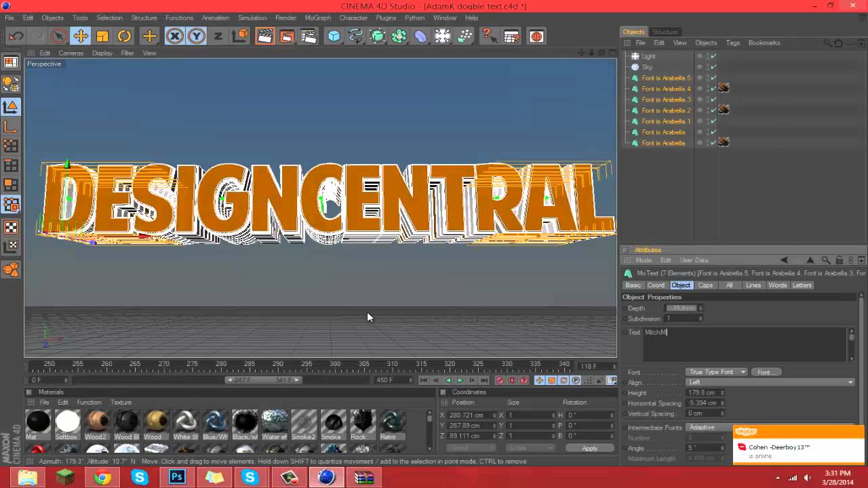
Task: Switch to the Caps tab
Action: point(705,285)
